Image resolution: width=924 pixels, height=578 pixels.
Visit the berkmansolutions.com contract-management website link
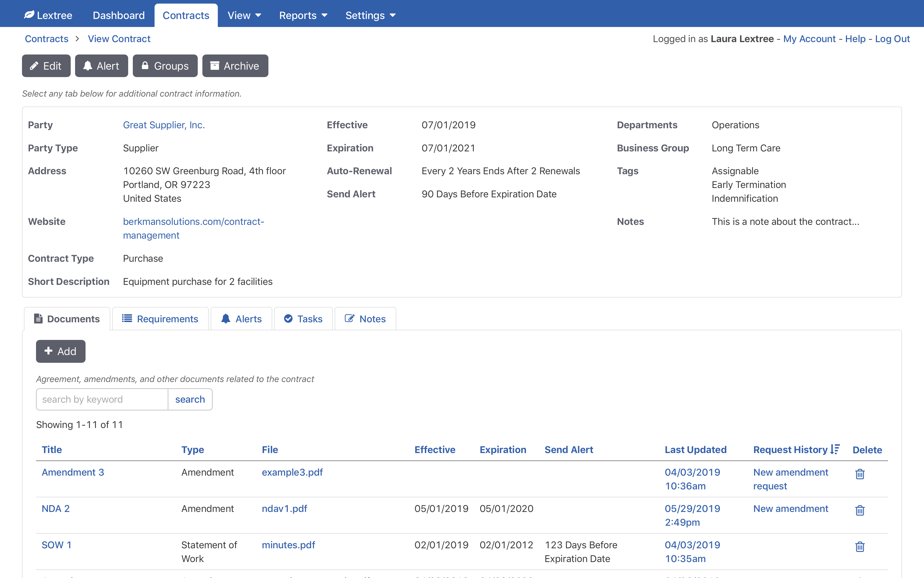pos(194,228)
